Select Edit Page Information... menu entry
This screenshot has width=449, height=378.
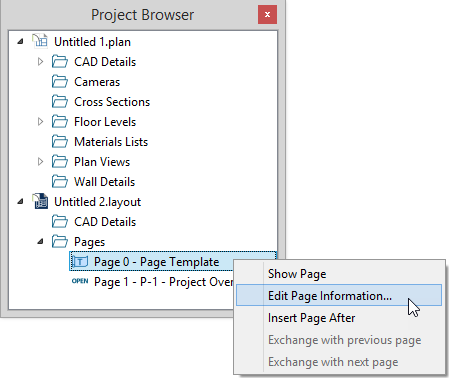click(339, 295)
